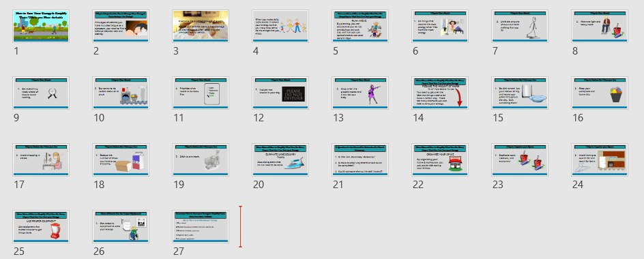Choose slide 12 Please Do Not Disturb sign
644x259 pixels.
coord(280,93)
